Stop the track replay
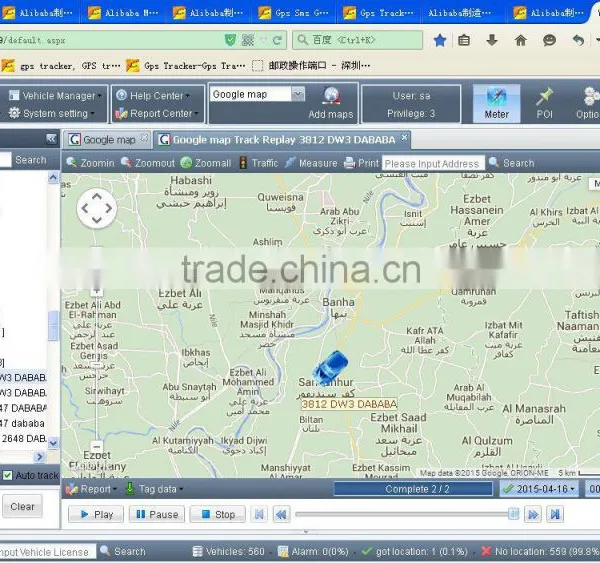This screenshot has width=600, height=563. coord(217,514)
